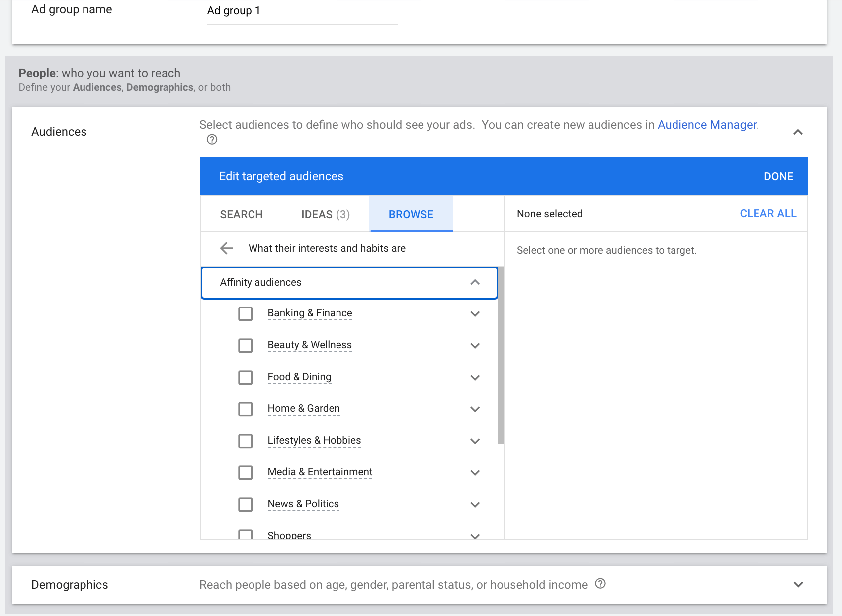Expand the Demographics section
This screenshot has width=842, height=616.
tap(798, 584)
